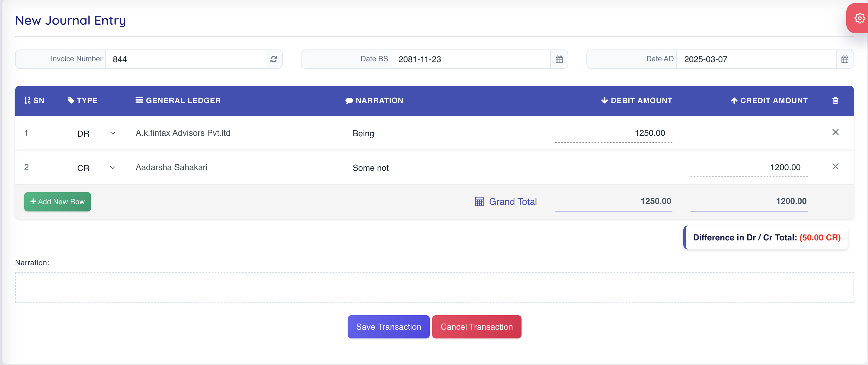
Task: Open the Date AD calendar picker
Action: (x=844, y=59)
